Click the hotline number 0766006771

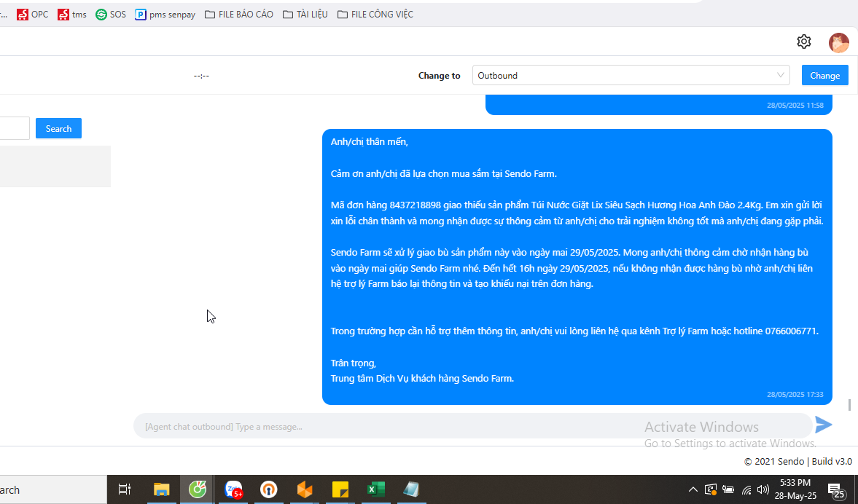791,331
